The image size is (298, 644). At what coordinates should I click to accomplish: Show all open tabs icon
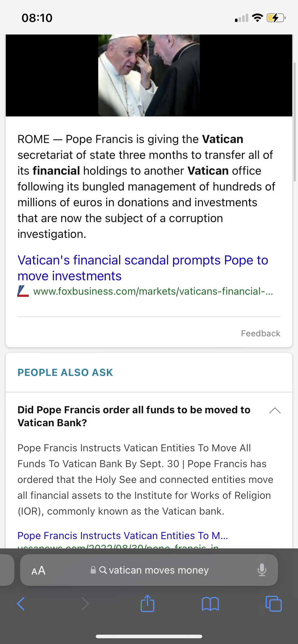click(274, 603)
